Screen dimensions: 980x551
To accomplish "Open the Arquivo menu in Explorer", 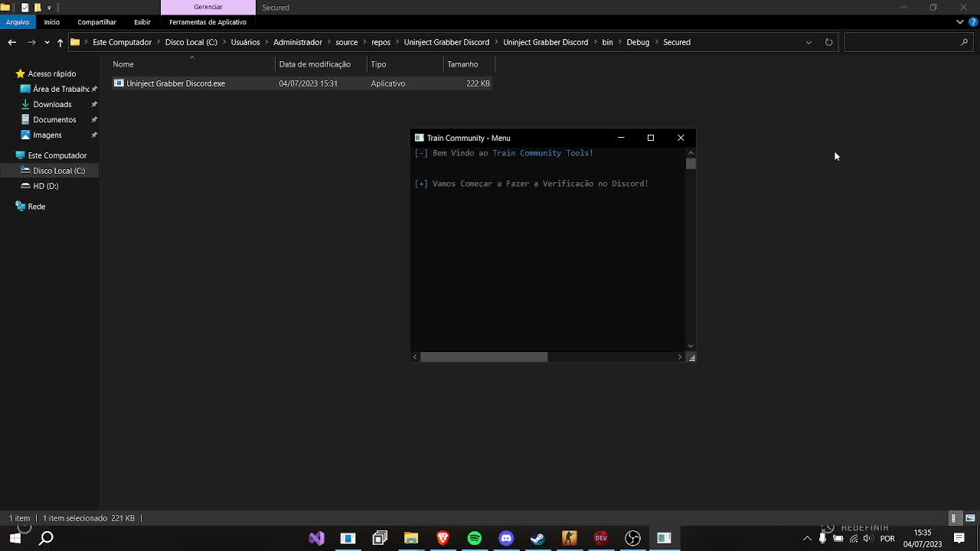I will tap(17, 22).
